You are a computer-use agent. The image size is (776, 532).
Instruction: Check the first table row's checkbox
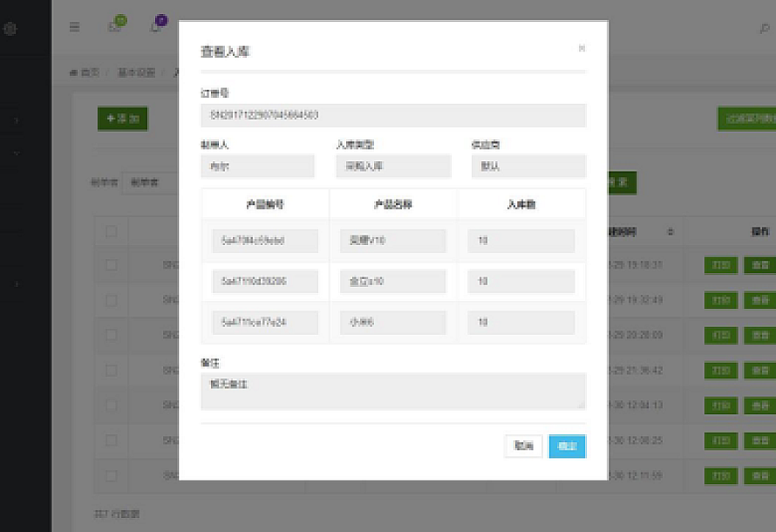click(x=111, y=264)
